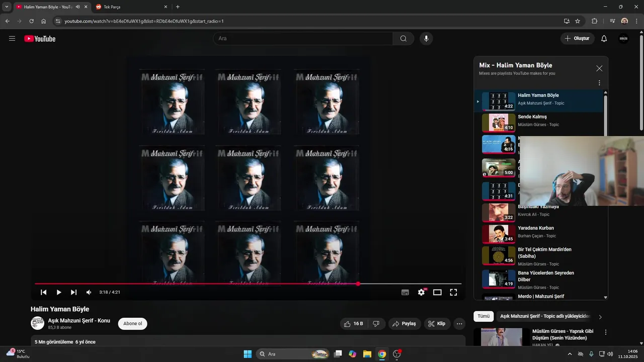The width and height of the screenshot is (644, 362).
Task: Select Halim Yaman Böyle in the mix list
Action: pyautogui.click(x=539, y=101)
